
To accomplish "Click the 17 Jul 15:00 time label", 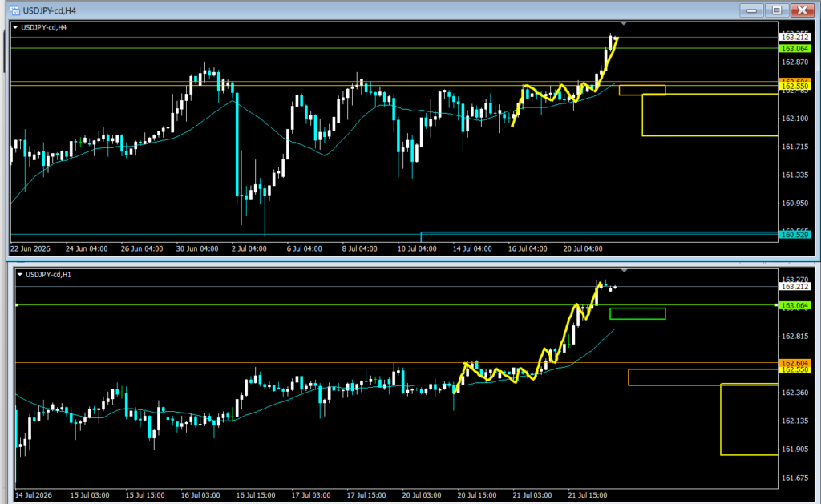I will coord(366,495).
